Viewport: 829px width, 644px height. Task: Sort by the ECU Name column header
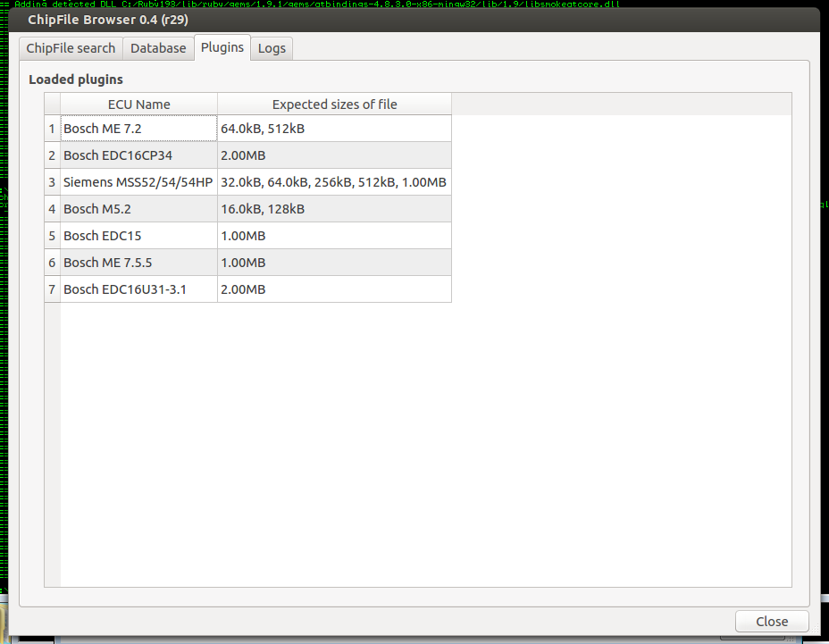pyautogui.click(x=139, y=105)
